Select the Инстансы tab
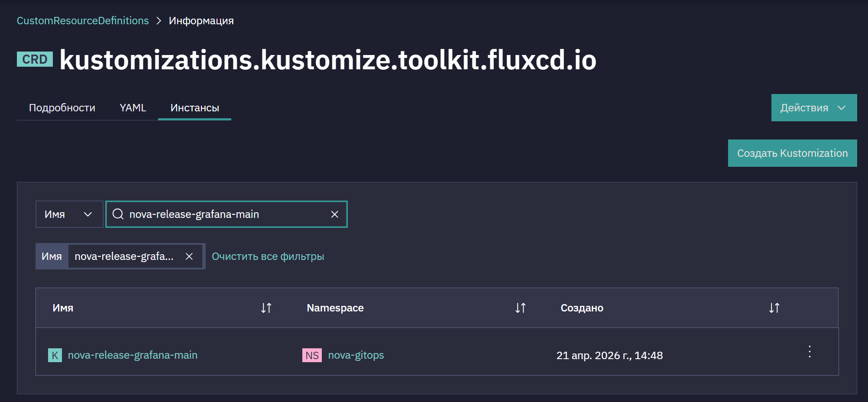The image size is (868, 402). coord(194,107)
